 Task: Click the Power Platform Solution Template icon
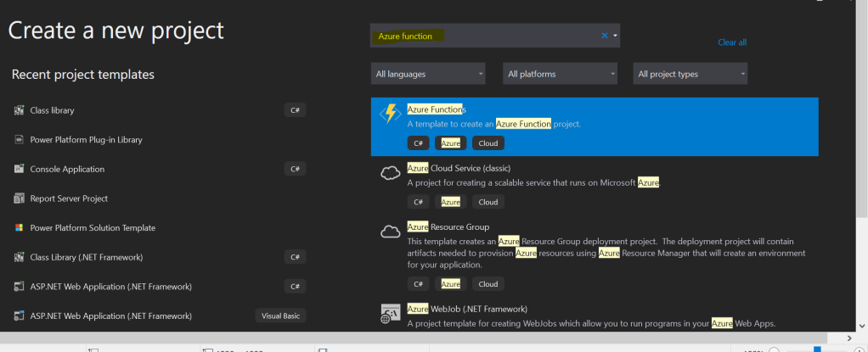19,227
